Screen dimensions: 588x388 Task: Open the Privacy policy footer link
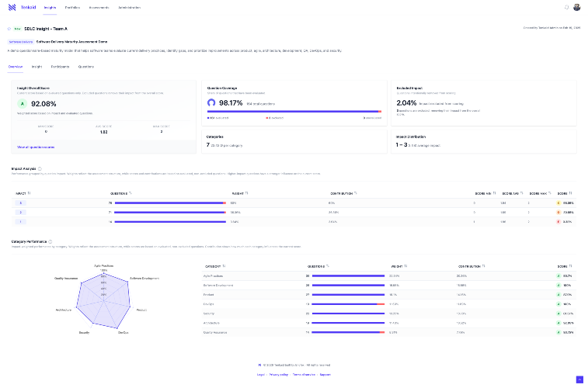tap(278, 374)
